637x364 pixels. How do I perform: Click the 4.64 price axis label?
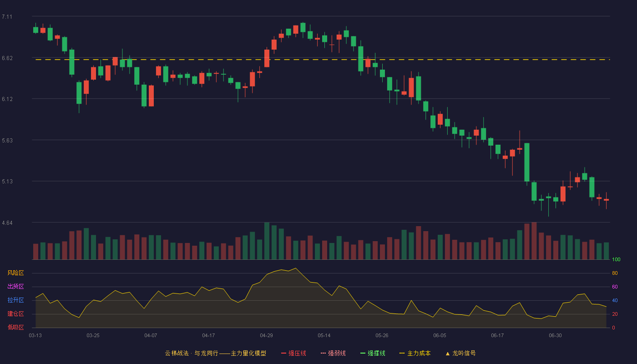7,223
